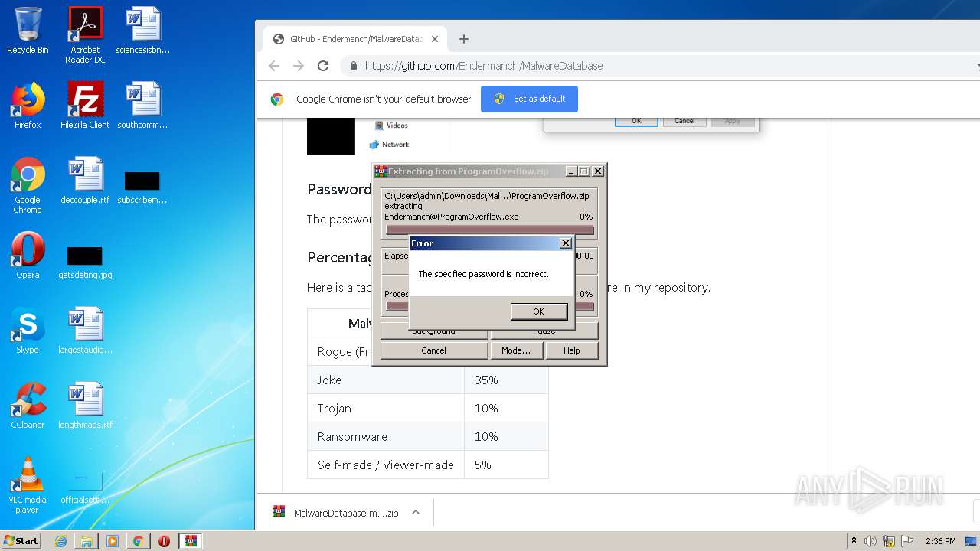The image size is (980, 551).
Task: Launch Opera desktop shortcut
Action: coord(28,256)
